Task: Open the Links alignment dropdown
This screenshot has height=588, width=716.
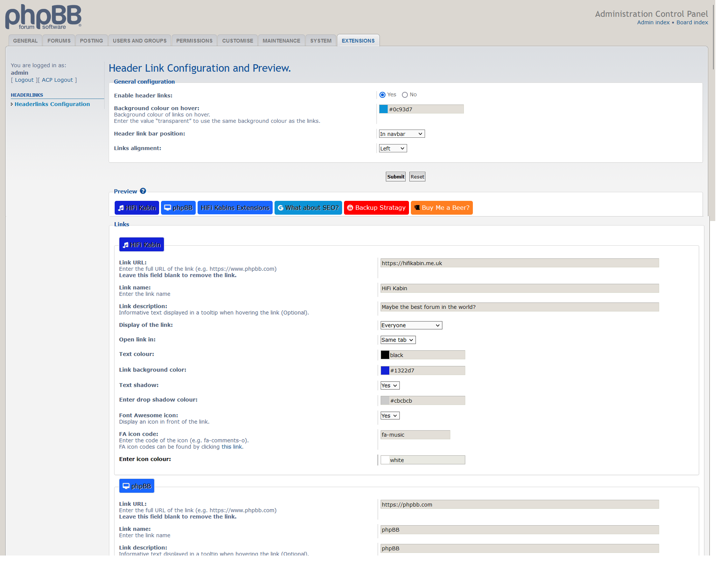Action: pos(393,149)
